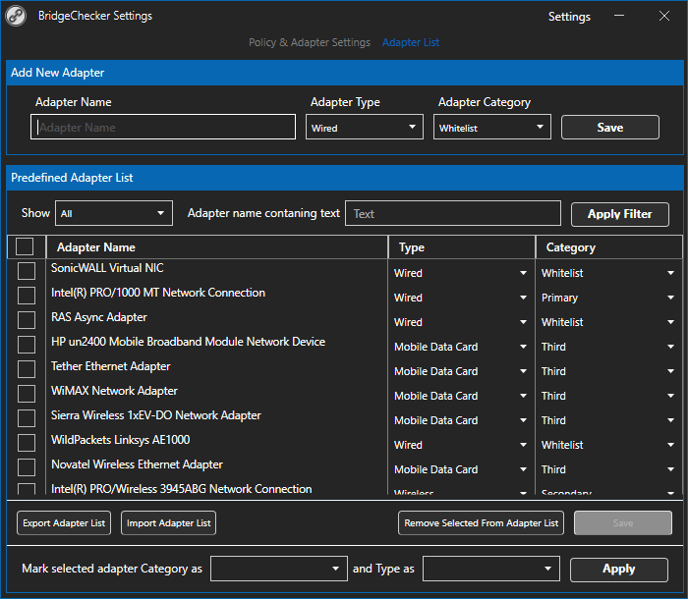Click the greyed-out Save button below list

pos(623,523)
